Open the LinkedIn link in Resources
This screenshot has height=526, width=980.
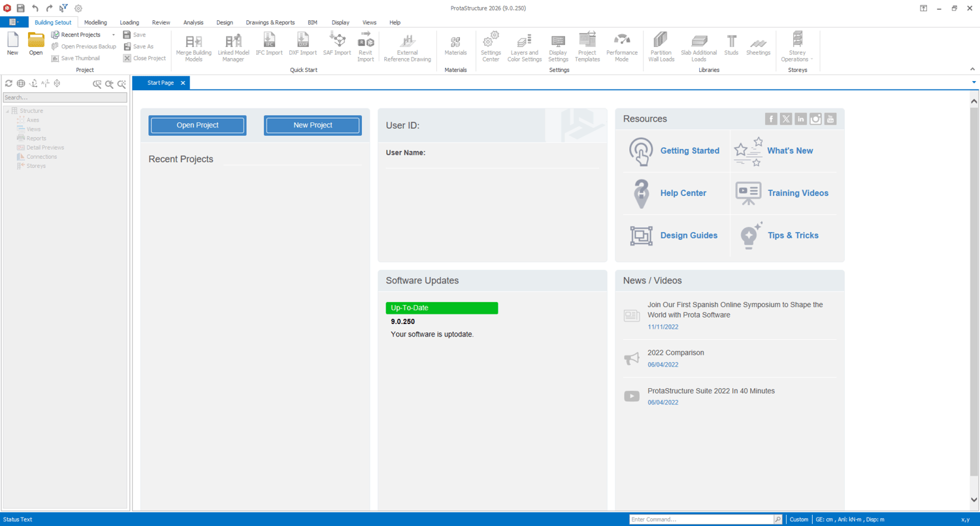click(800, 119)
